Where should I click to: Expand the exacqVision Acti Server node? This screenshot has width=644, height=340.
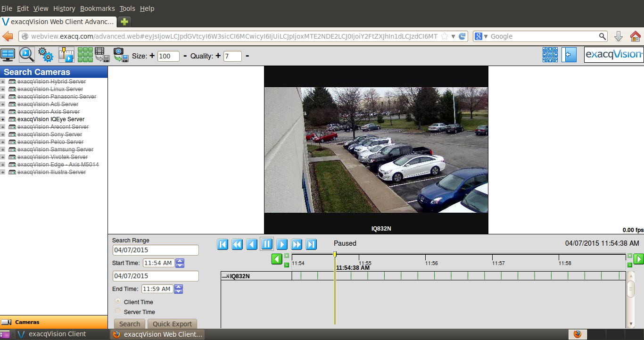(x=3, y=104)
